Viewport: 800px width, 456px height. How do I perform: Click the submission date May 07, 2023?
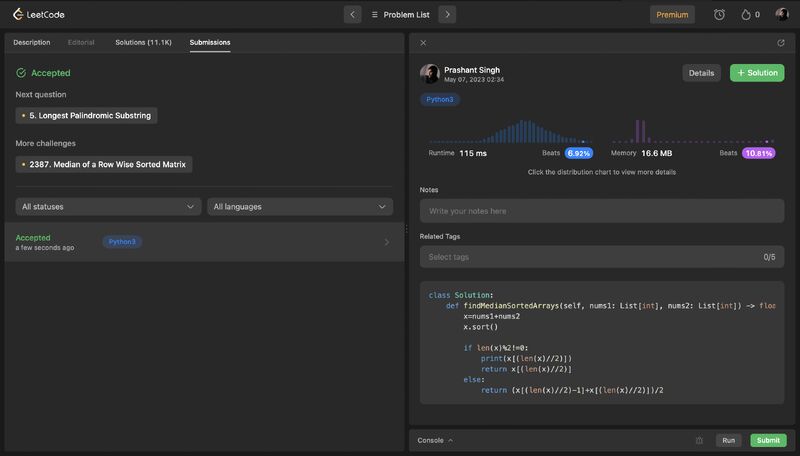tap(473, 80)
